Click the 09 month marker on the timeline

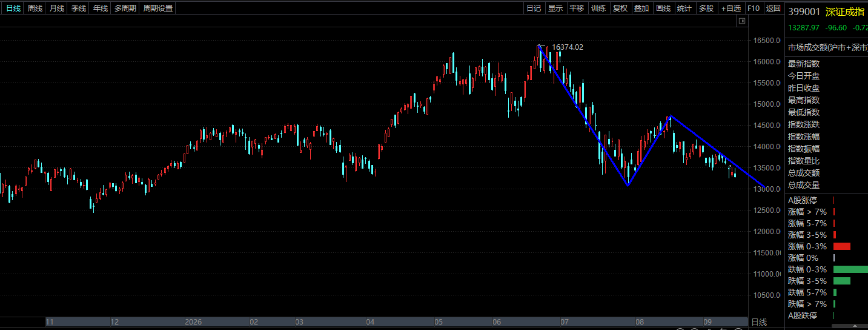click(707, 322)
